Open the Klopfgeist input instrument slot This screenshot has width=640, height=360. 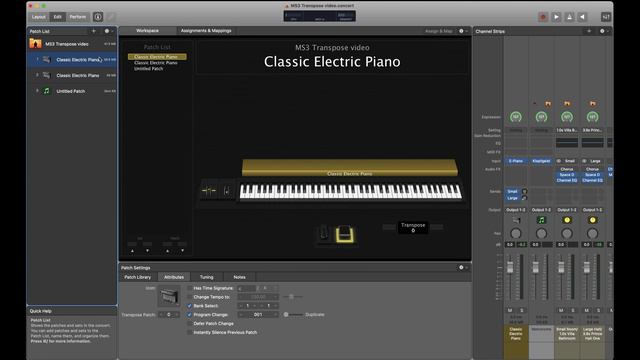pos(541,161)
